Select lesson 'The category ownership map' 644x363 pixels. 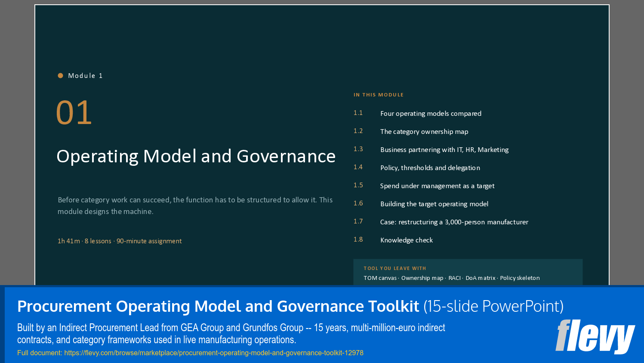(x=424, y=132)
